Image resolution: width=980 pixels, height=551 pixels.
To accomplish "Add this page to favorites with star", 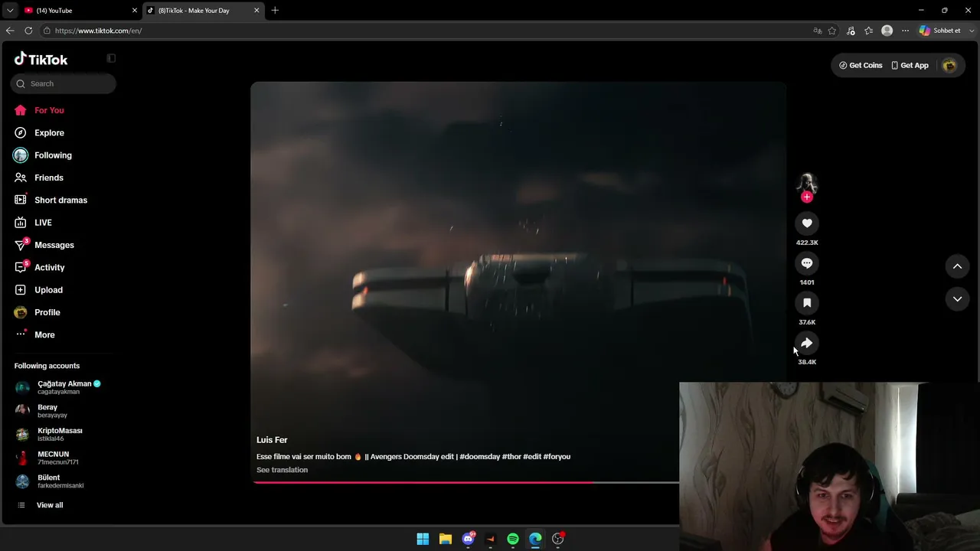I will pyautogui.click(x=832, y=31).
